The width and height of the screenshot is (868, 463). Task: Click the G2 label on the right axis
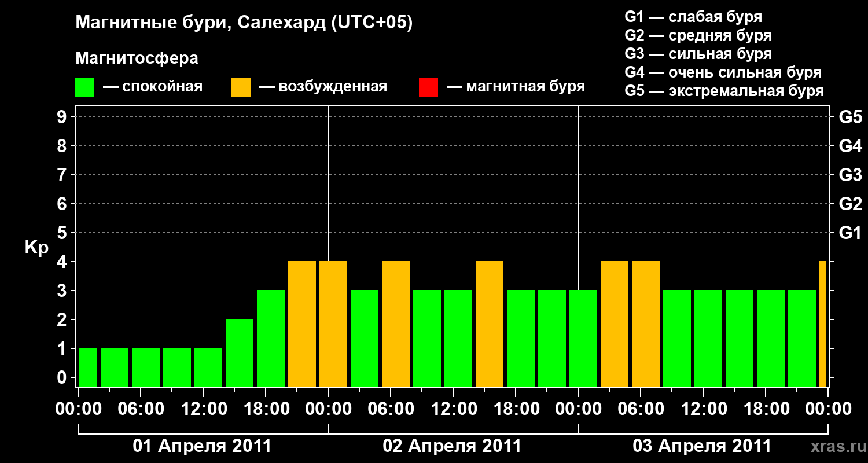click(x=850, y=204)
